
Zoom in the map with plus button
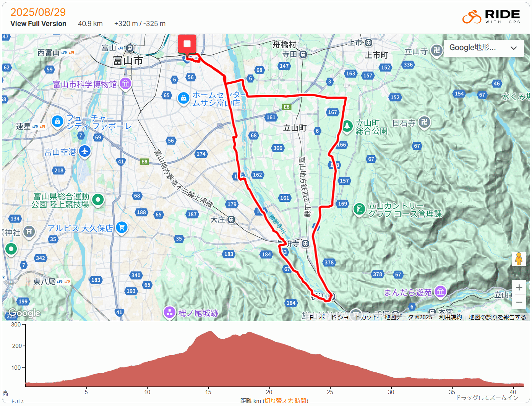519,287
